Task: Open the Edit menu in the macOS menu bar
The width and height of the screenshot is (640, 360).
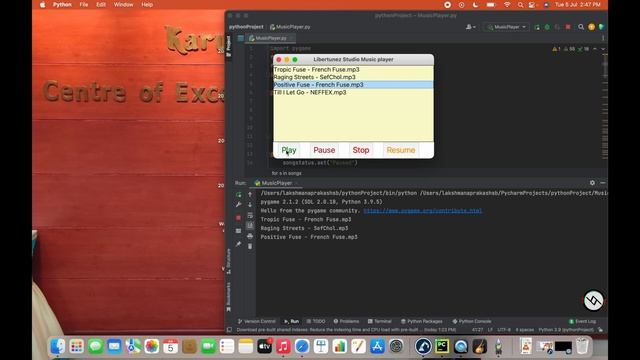Action: click(101, 4)
